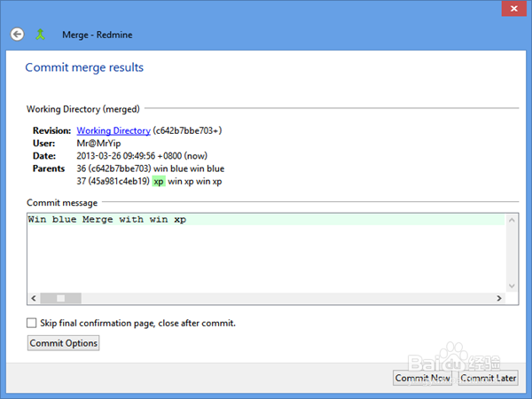Select the green xp branch tag
The image size is (532, 399).
(x=159, y=182)
